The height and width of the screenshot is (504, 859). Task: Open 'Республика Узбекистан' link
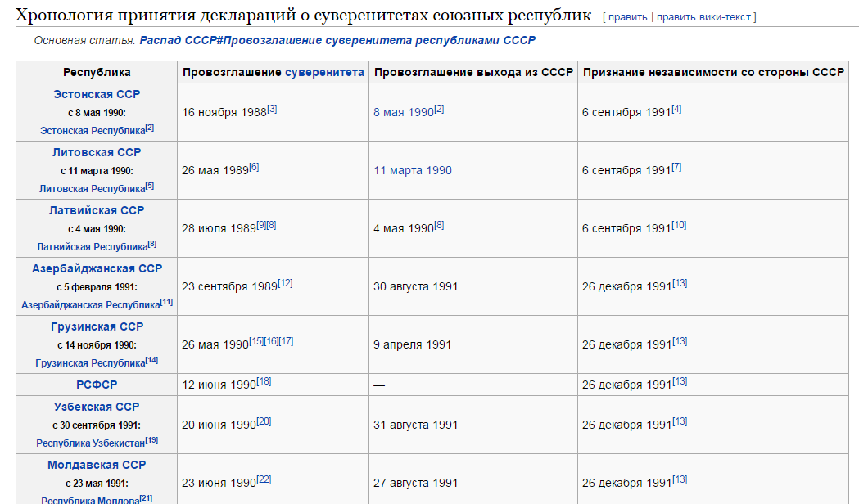90,443
